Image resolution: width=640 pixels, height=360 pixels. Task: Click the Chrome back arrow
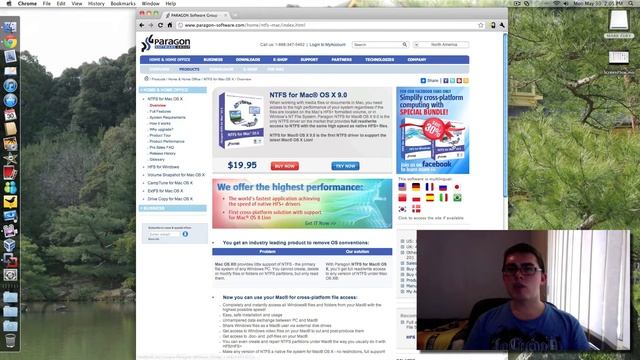click(142, 25)
